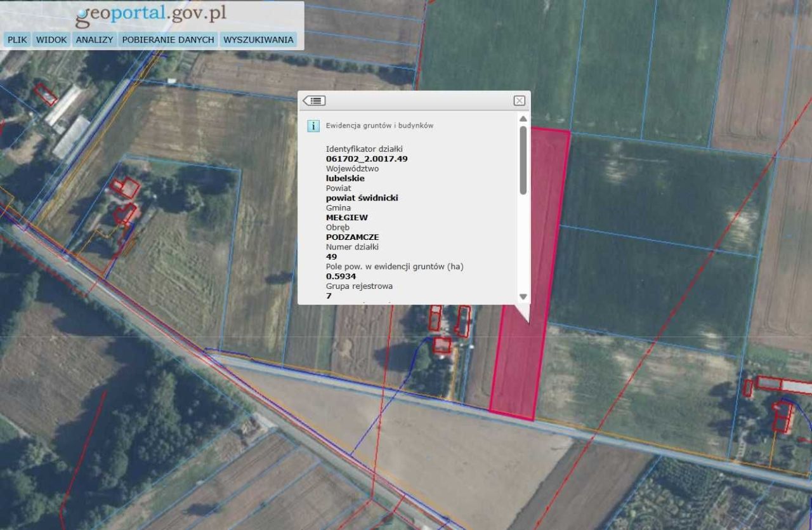Viewport: 812px width, 530px height.
Task: Expand the ANALIZY menu
Action: (x=94, y=39)
